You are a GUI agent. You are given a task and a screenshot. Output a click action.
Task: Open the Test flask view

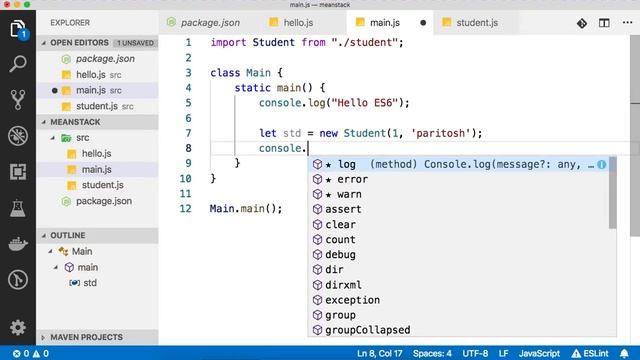(x=18, y=208)
